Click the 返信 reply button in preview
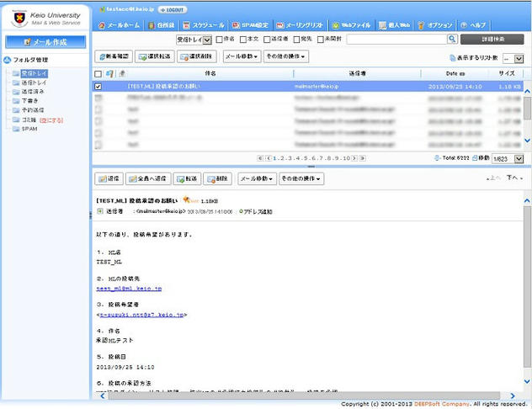This screenshot has width=532, height=409. point(110,178)
